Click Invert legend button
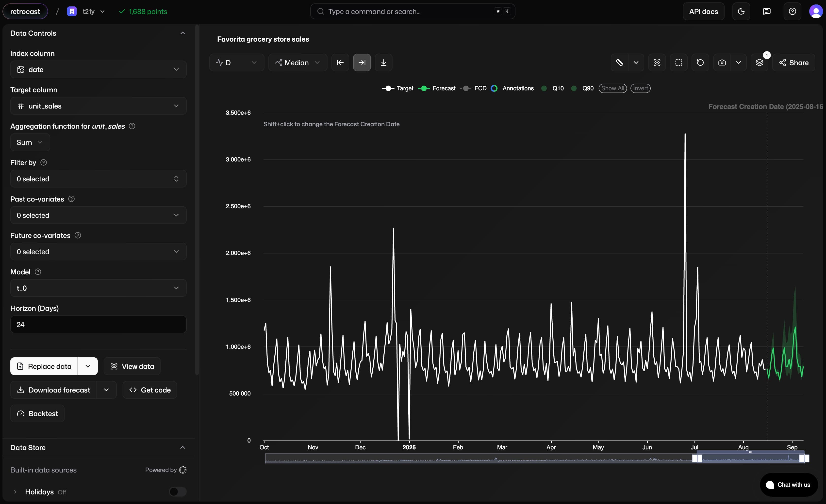 (640, 88)
